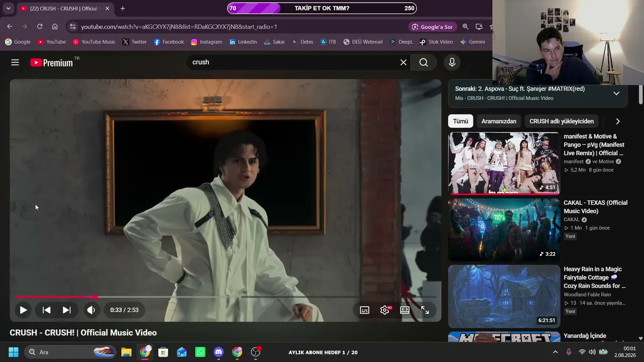Reload the current page
Image resolution: width=644 pixels, height=362 pixels.
coord(40,27)
